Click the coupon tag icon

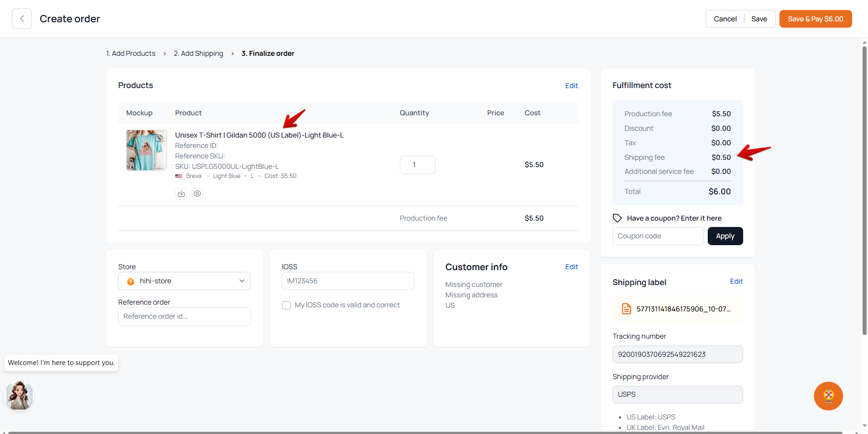pyautogui.click(x=617, y=218)
